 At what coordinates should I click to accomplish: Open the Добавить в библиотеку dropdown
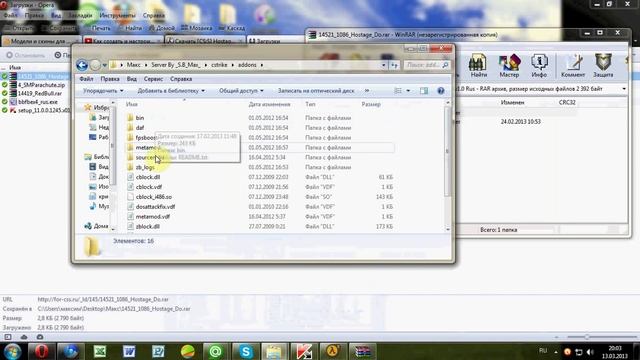coord(171,91)
